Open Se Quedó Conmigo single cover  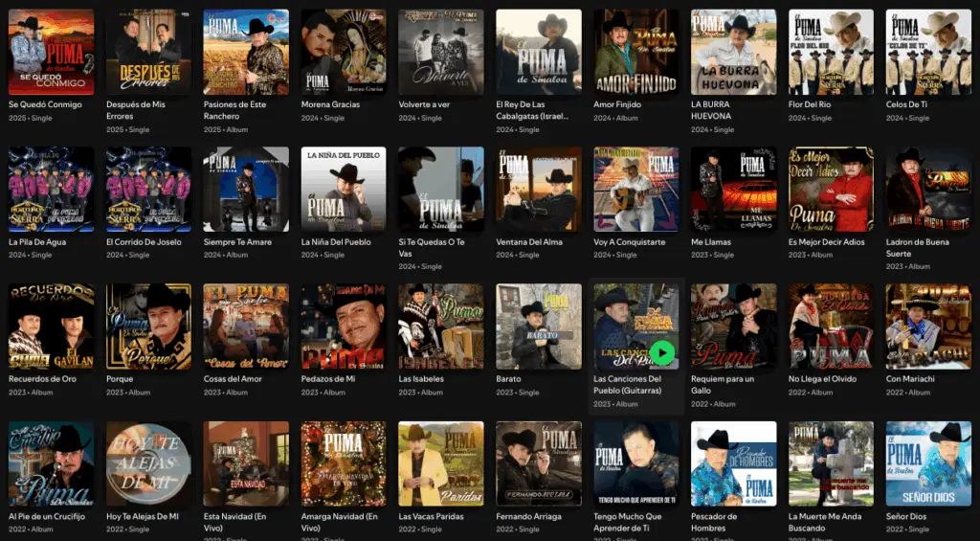pyautogui.click(x=51, y=52)
